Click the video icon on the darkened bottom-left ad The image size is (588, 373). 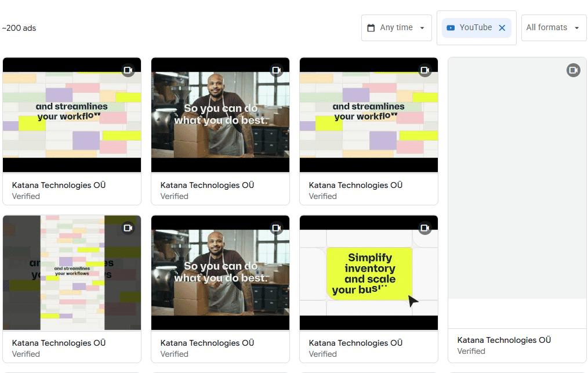click(128, 228)
